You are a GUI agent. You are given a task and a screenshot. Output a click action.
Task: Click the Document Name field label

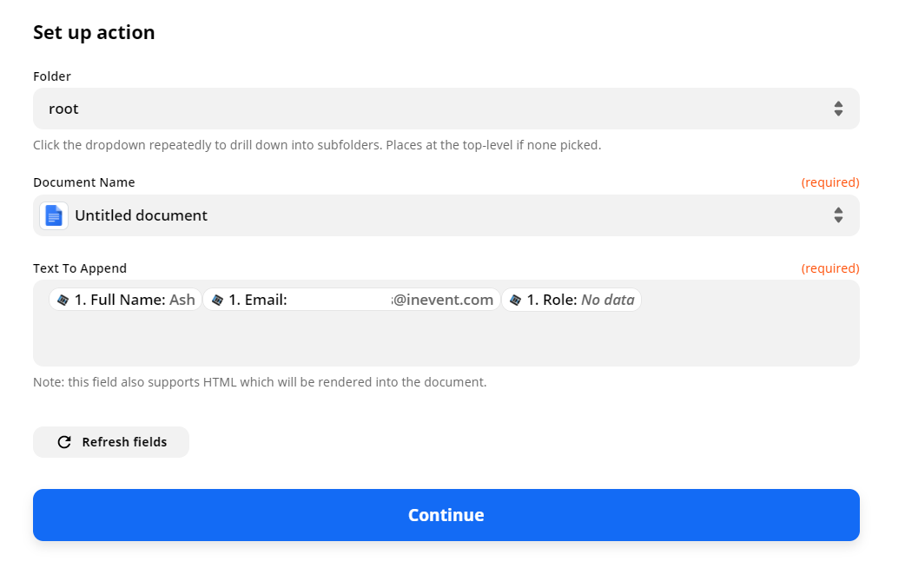coord(83,182)
